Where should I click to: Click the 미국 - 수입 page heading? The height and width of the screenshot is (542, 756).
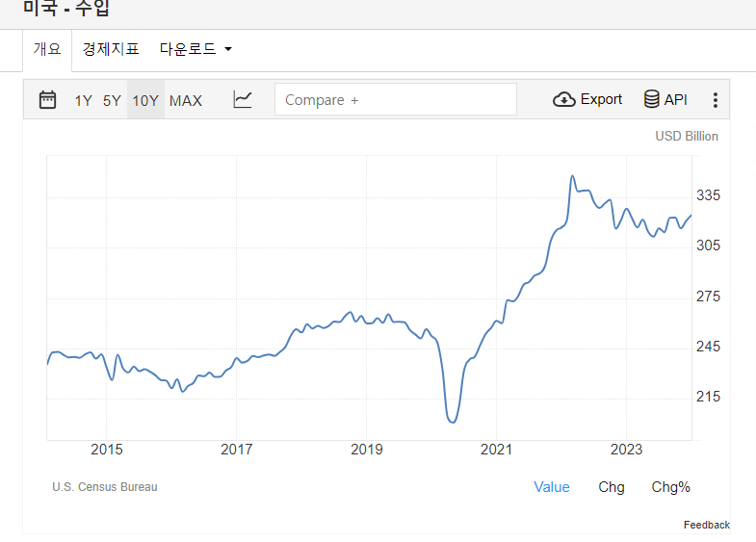point(66,8)
